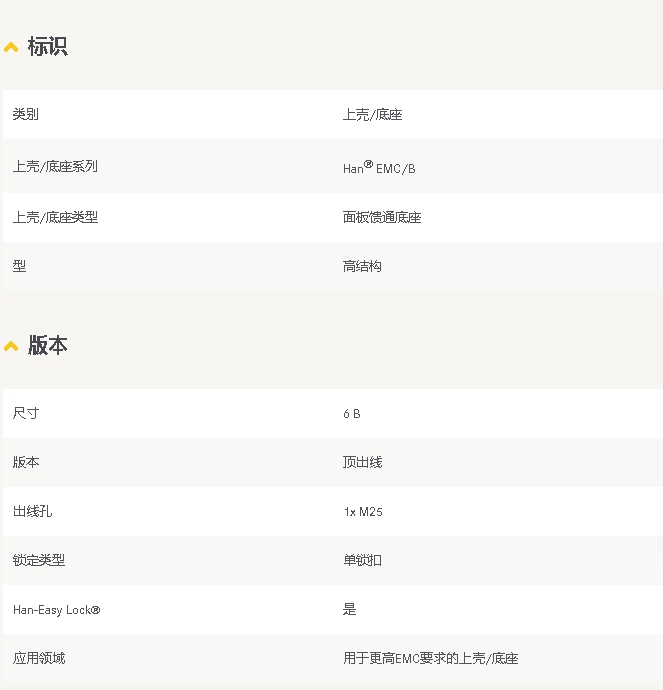Collapse the 标识 section chevron

pos(11,47)
